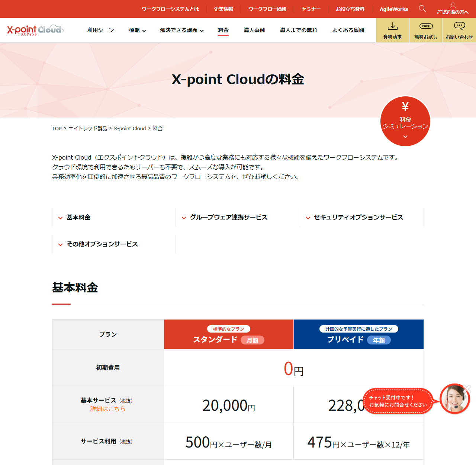
Task: Click the 0円 initial fee value
Action: coord(294,369)
